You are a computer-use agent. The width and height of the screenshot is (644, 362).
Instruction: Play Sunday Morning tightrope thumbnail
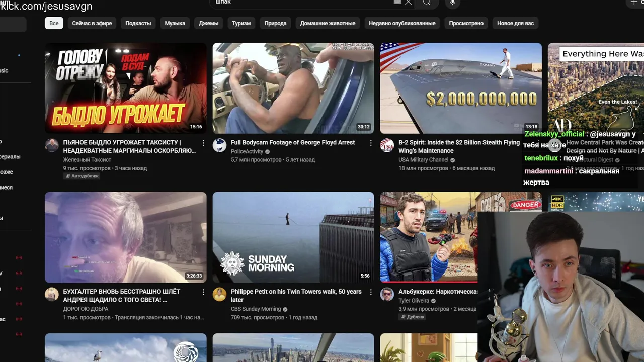tap(293, 237)
